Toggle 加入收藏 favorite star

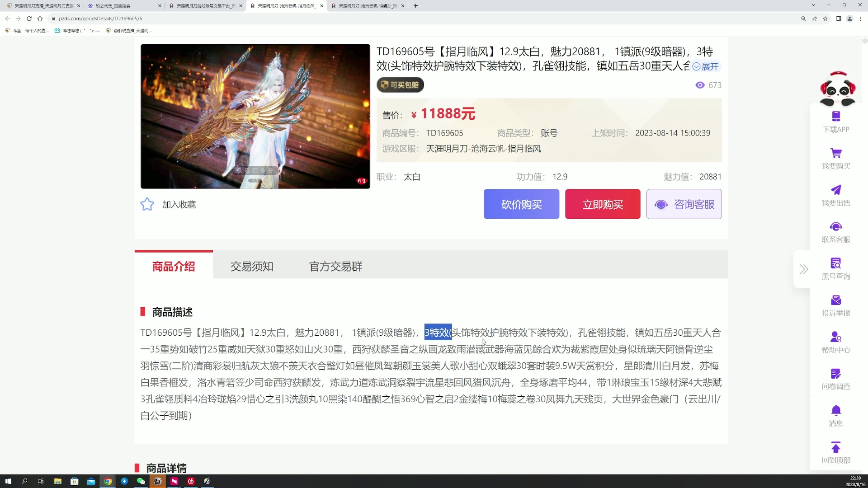pyautogui.click(x=147, y=204)
